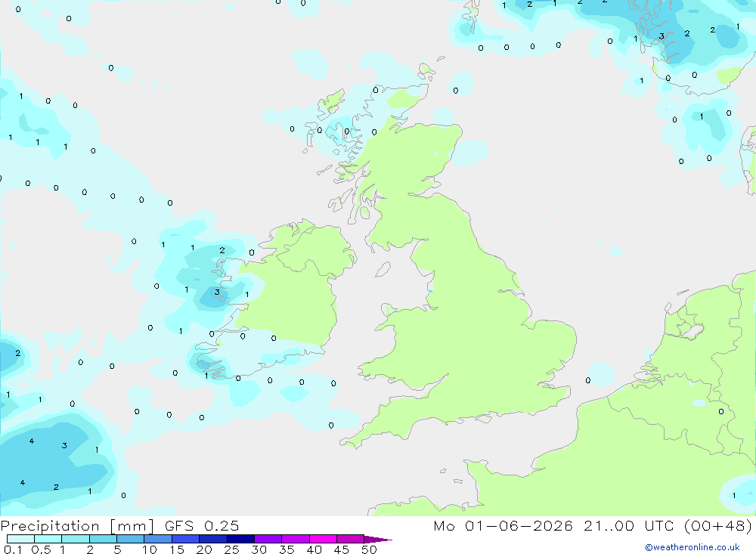The image size is (756, 554).
Task: Click the '3' value off western Ireland
Action: pos(217,292)
